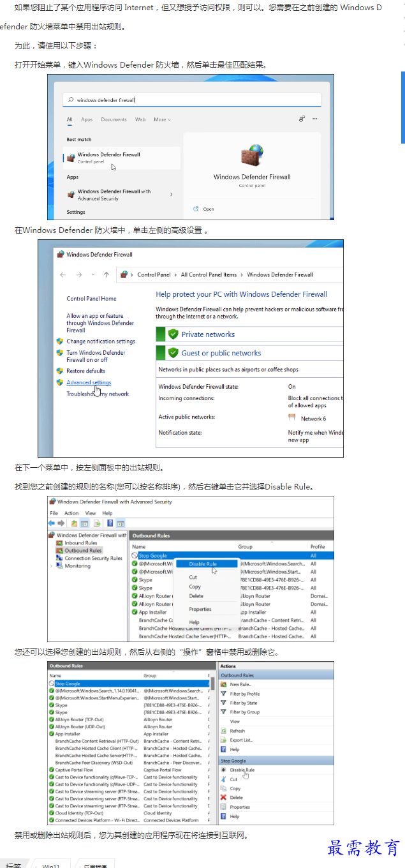
Task: Click the blue back arrow in Advanced Security toolbar
Action: point(52,523)
